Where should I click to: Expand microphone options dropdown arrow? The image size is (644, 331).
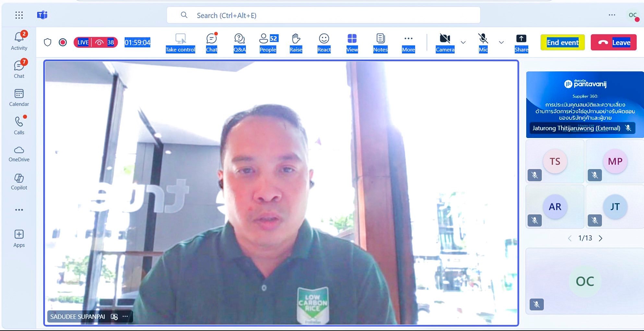coord(501,43)
